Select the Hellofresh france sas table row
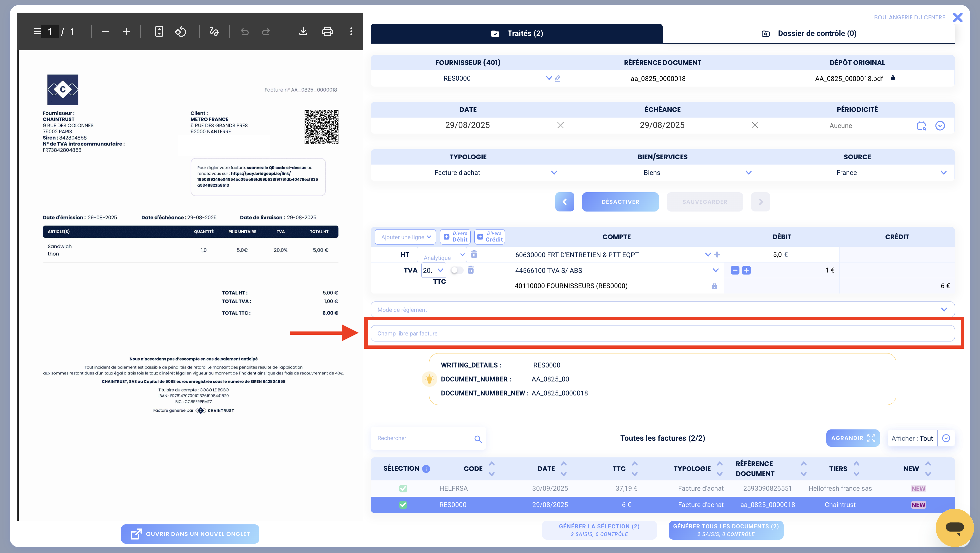Screen dimensions: 980x553 point(662,488)
